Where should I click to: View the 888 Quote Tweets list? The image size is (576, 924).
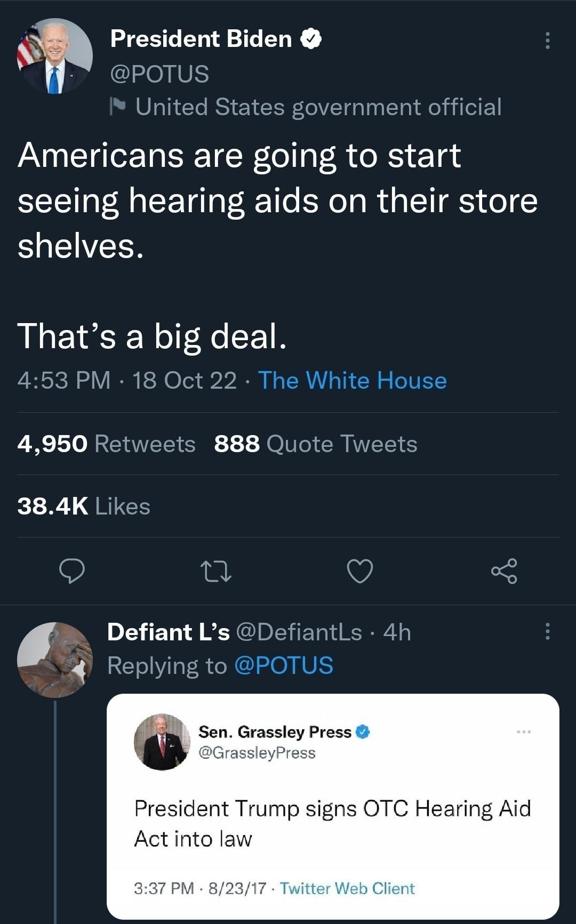315,444
